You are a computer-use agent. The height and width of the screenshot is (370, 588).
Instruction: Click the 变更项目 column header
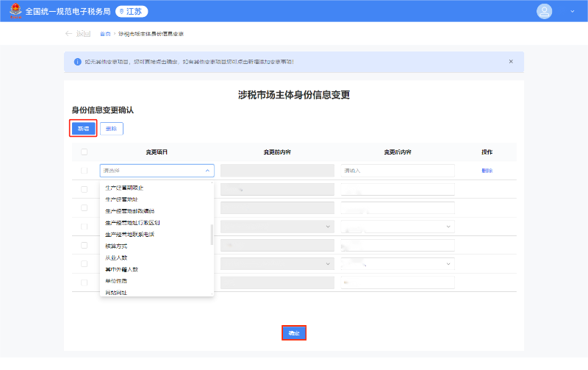coord(157,152)
